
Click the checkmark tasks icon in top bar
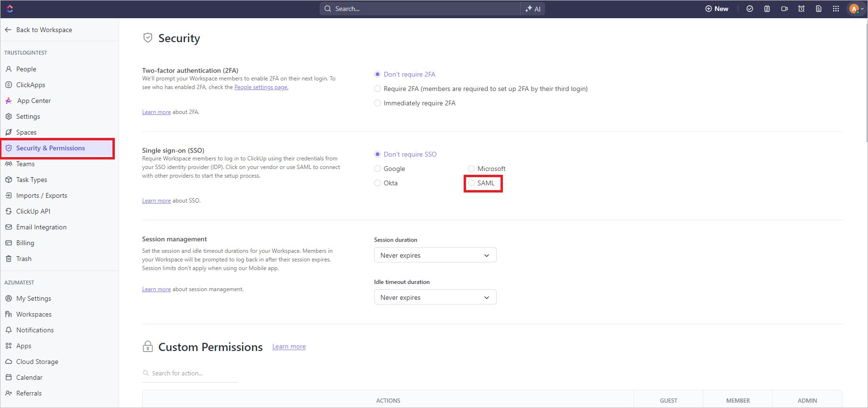(x=750, y=9)
